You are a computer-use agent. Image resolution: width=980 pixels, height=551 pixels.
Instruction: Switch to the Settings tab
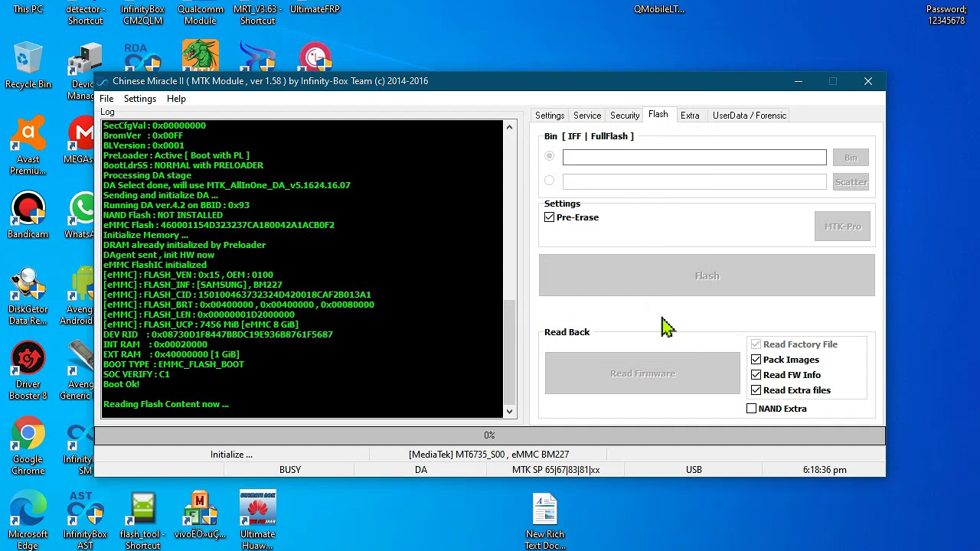550,116
